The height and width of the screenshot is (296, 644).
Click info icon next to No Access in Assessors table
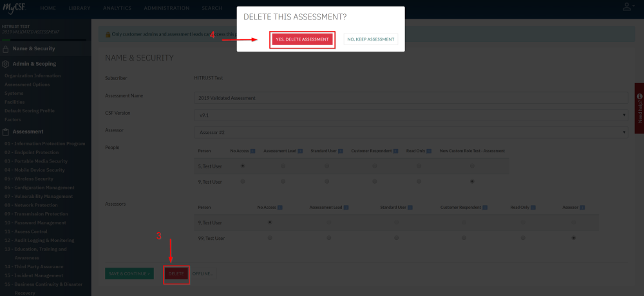279,208
